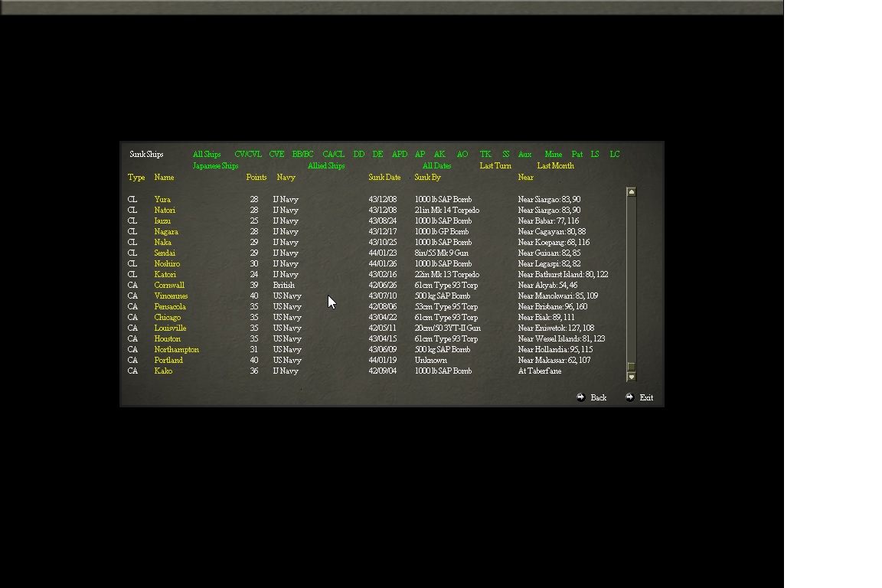This screenshot has width=882, height=588.
Task: Click '8in/55 Mk 9 Gun' weapon text
Action: (x=442, y=253)
